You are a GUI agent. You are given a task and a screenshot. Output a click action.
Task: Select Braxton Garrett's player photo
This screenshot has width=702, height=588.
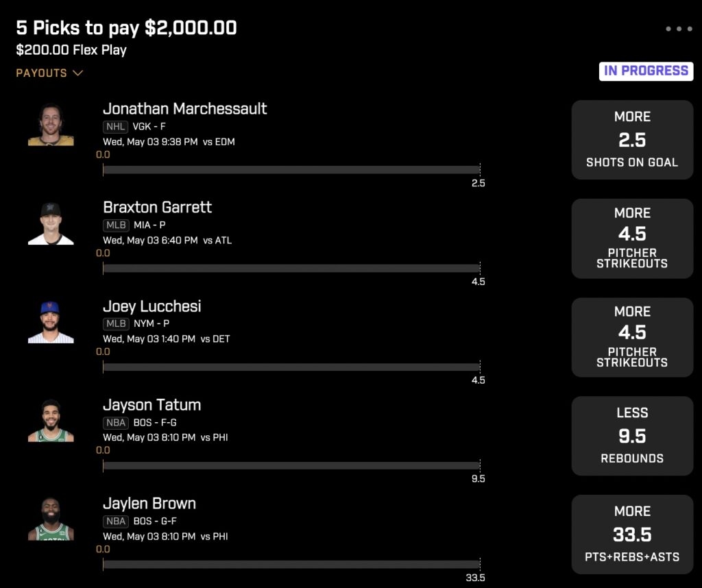click(x=51, y=223)
